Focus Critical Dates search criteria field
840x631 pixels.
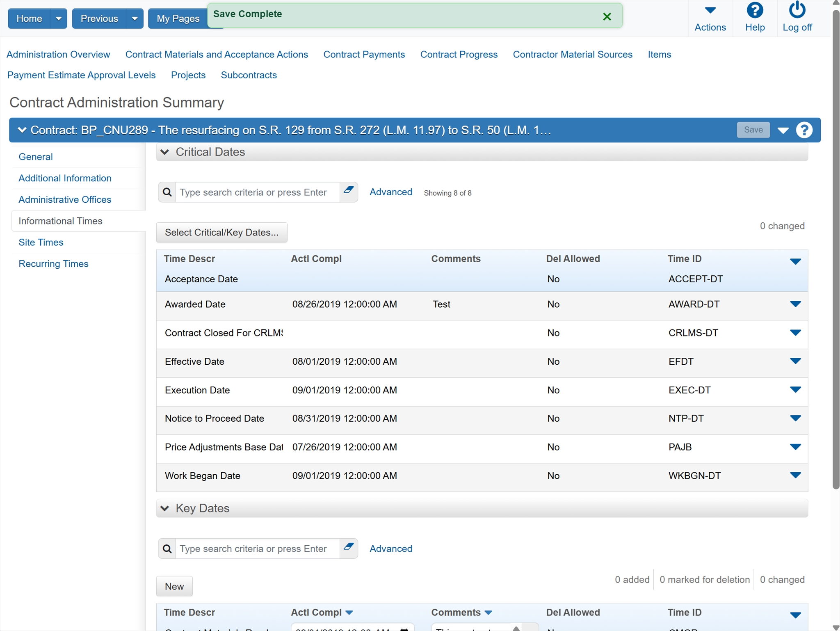point(257,192)
